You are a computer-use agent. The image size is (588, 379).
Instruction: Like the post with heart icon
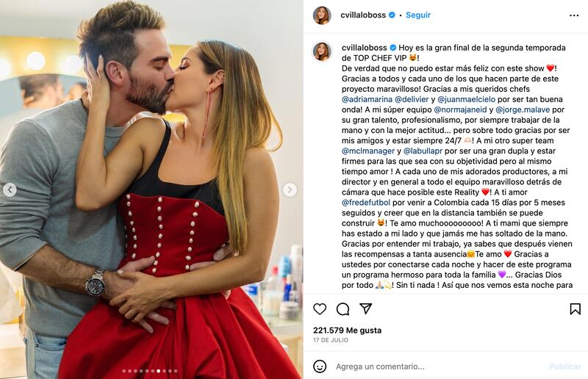coord(320,309)
